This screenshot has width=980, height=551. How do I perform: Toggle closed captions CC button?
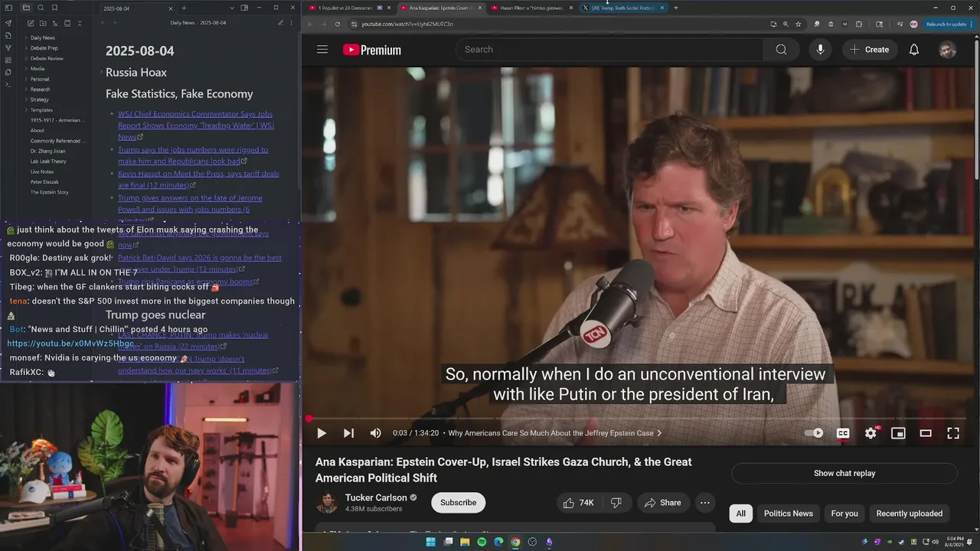pyautogui.click(x=843, y=433)
